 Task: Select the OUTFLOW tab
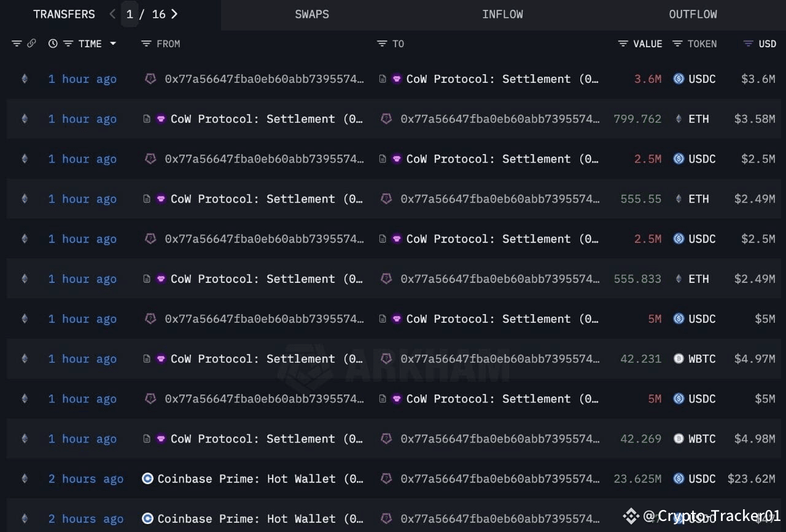pyautogui.click(x=693, y=14)
